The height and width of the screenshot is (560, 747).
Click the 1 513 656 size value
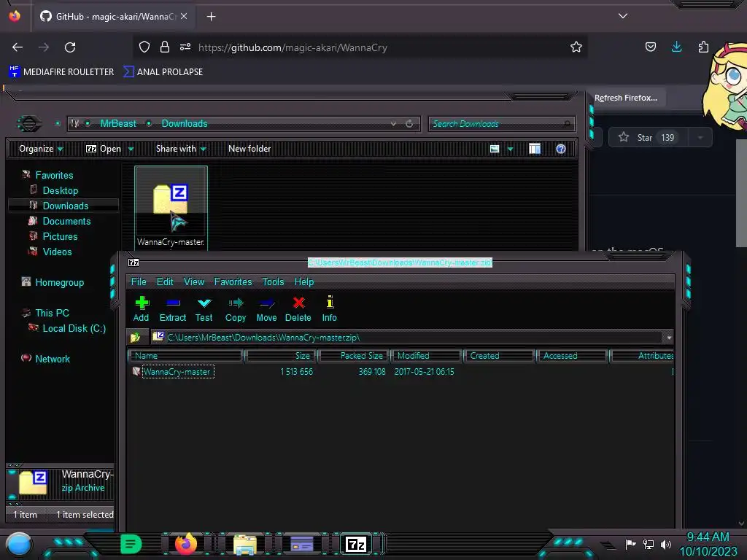tap(296, 372)
